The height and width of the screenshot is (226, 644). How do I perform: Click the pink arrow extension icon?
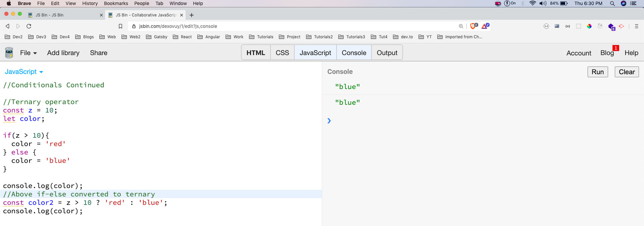pyautogui.click(x=622, y=26)
